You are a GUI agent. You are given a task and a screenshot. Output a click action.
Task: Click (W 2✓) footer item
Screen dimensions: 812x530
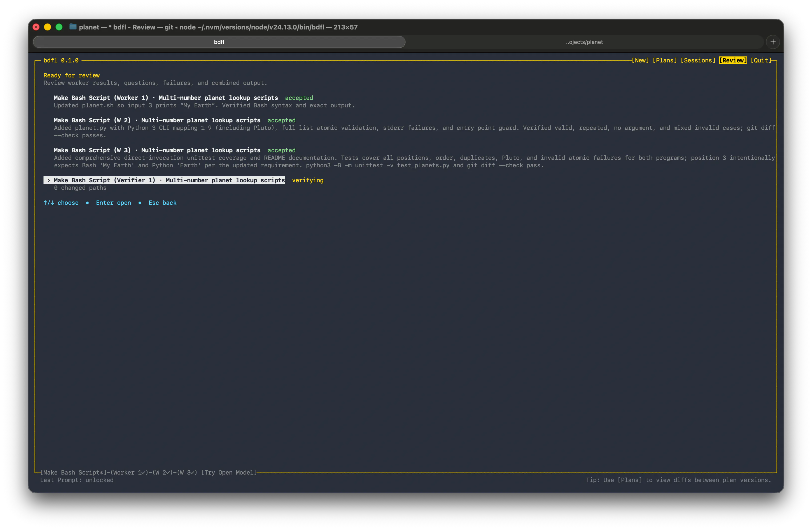[x=163, y=472]
